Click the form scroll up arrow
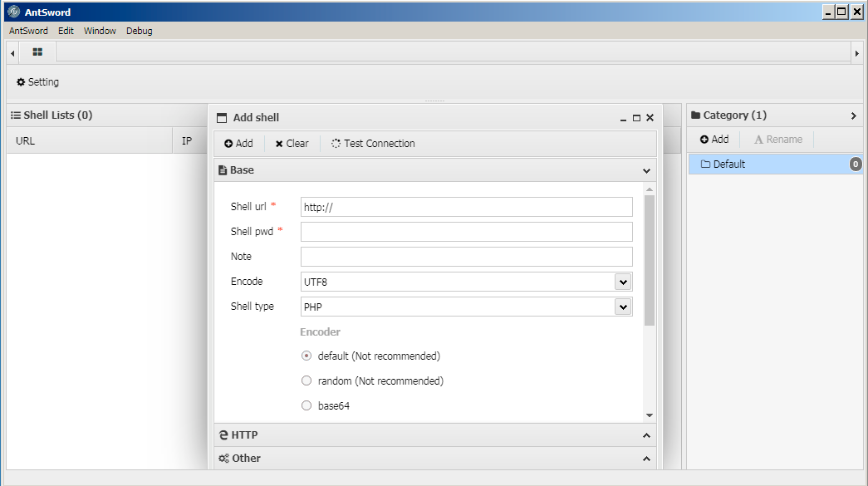The image size is (868, 486). tap(650, 190)
